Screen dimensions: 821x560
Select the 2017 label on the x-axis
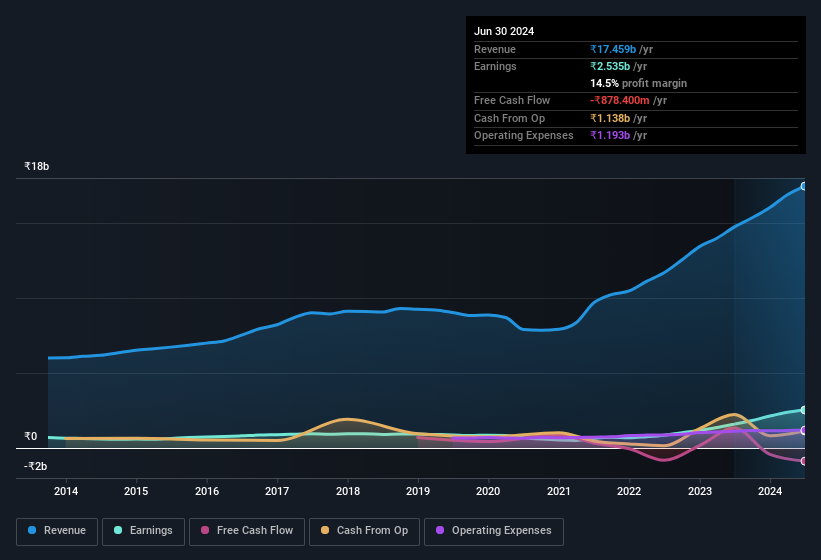[277, 491]
